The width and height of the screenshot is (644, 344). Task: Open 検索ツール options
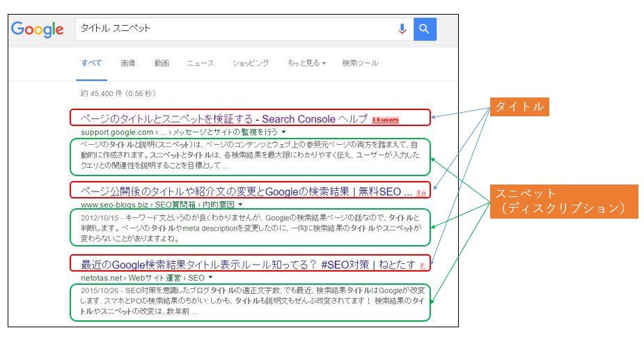click(360, 63)
